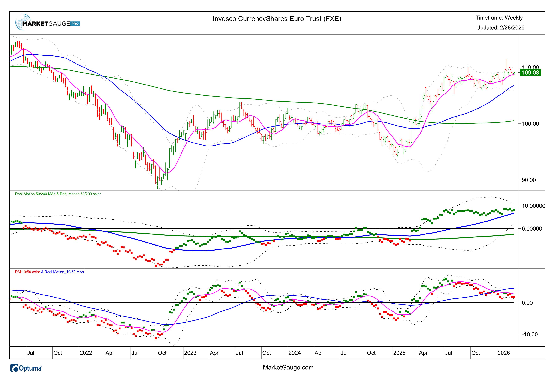
Task: Click the 2022 marker on time axis
Action: (x=86, y=353)
